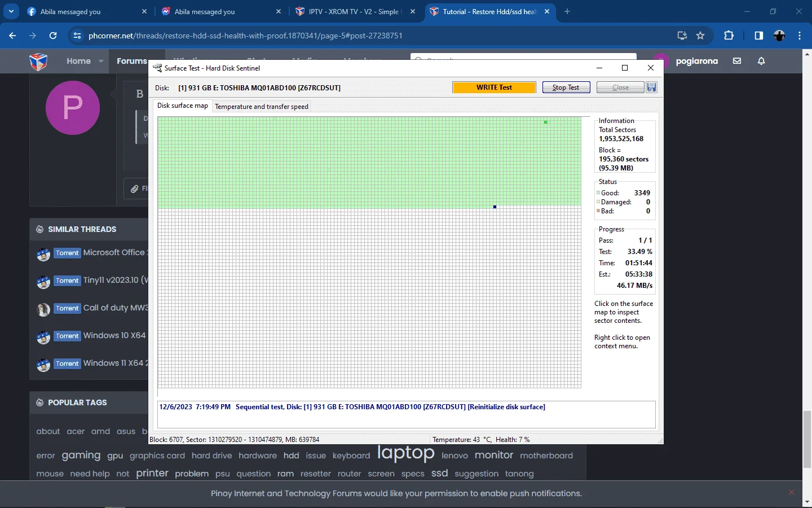
Task: Click the Hard Disk Sentinel title bar icon
Action: click(157, 68)
